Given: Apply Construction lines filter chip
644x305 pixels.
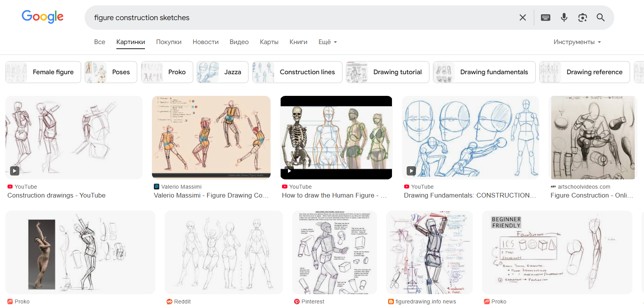Looking at the screenshot, I should [297, 72].
